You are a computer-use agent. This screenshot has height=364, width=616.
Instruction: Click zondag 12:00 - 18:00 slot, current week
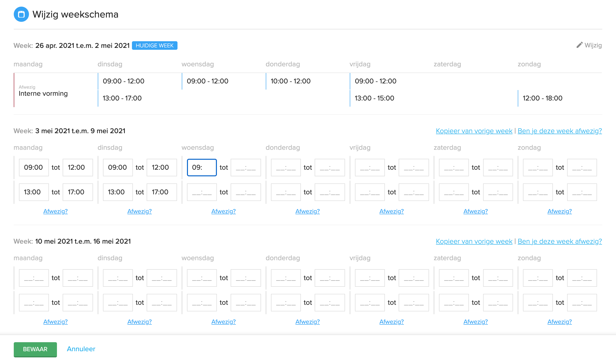[542, 98]
